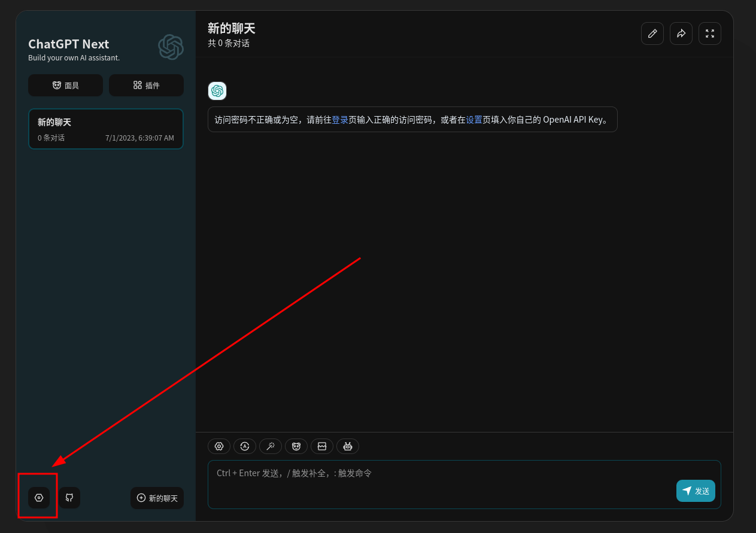Click the share conversation arrow icon
Viewport: 756px width, 533px height.
pyautogui.click(x=681, y=33)
